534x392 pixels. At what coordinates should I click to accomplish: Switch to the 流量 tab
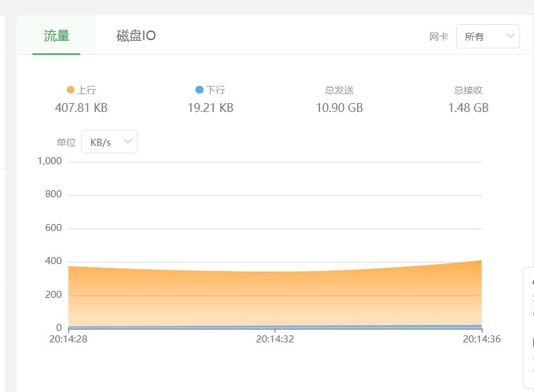(x=57, y=36)
